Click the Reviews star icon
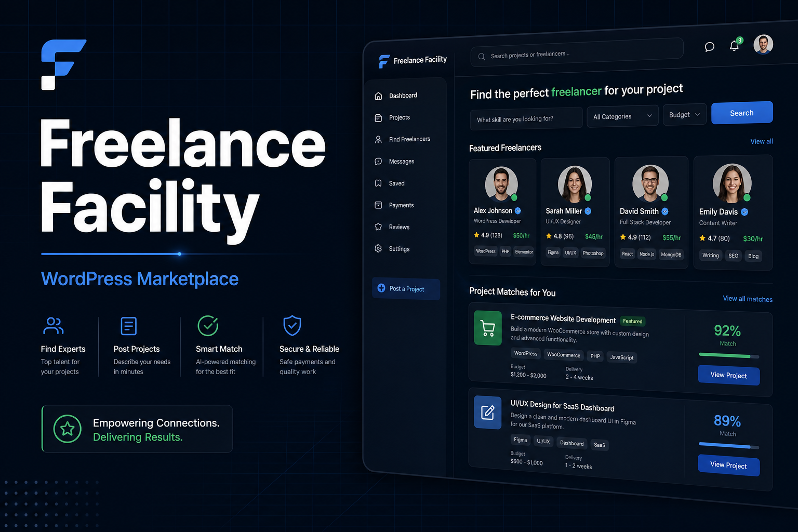798x532 pixels. pyautogui.click(x=378, y=227)
